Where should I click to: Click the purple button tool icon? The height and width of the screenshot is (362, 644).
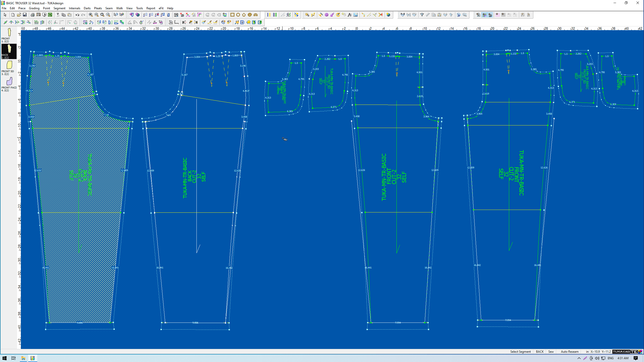(327, 15)
